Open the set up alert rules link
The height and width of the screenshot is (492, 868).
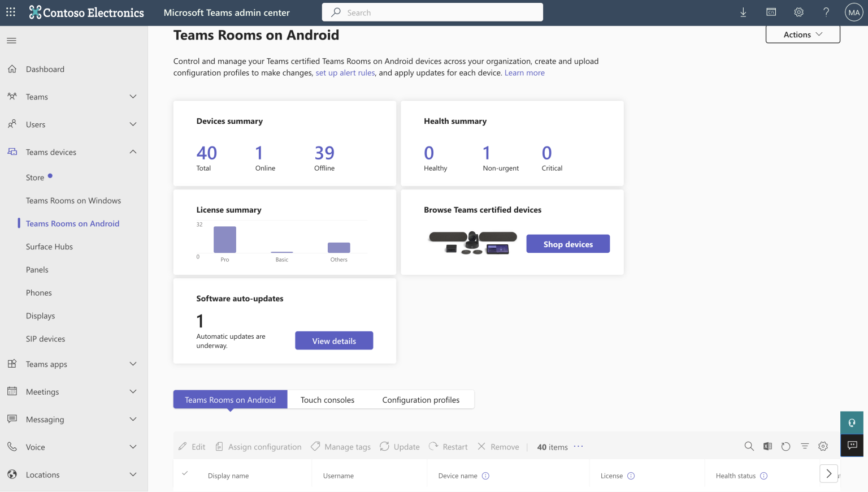coord(345,72)
